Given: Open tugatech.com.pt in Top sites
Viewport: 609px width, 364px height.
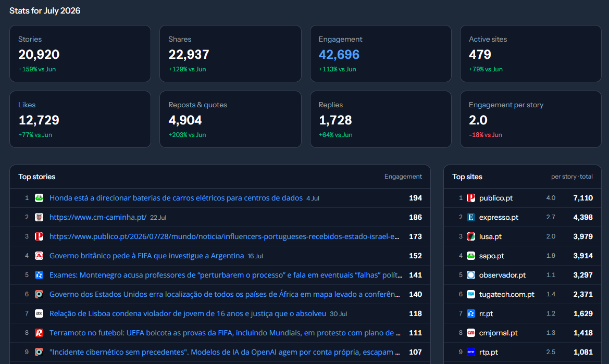Looking at the screenshot, I should tap(506, 294).
